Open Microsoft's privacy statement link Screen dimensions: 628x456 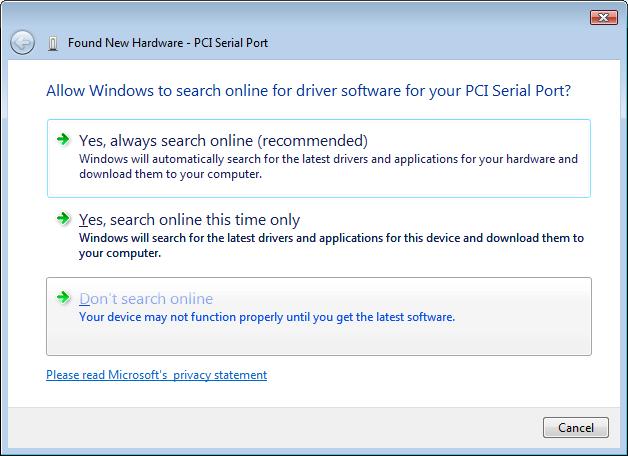point(157,375)
